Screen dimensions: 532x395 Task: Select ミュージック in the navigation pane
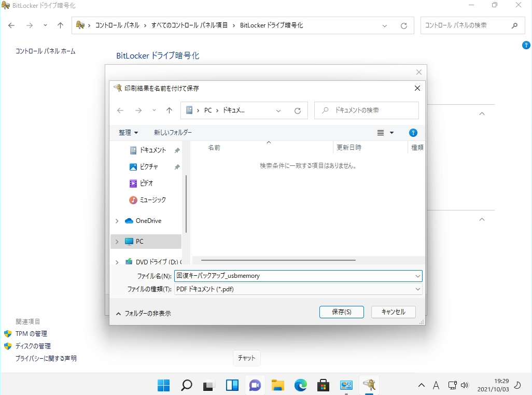152,200
